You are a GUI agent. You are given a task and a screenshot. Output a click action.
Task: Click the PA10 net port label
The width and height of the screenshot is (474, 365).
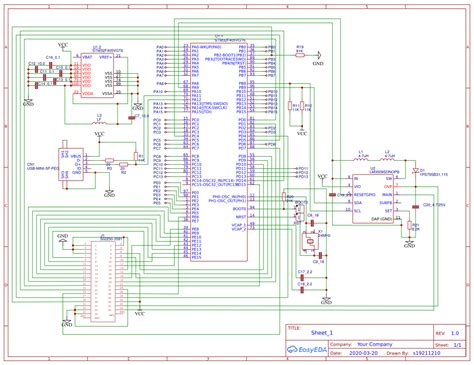tap(158, 91)
